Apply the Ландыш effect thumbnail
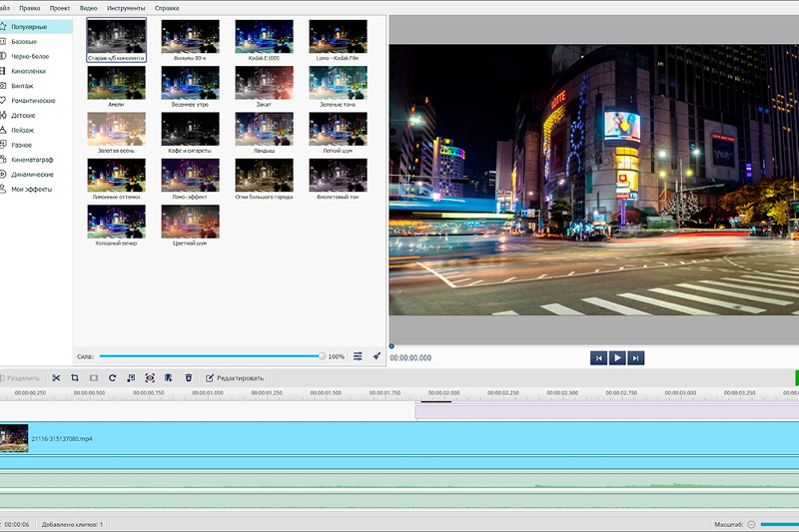This screenshot has height=532, width=799. point(264,130)
